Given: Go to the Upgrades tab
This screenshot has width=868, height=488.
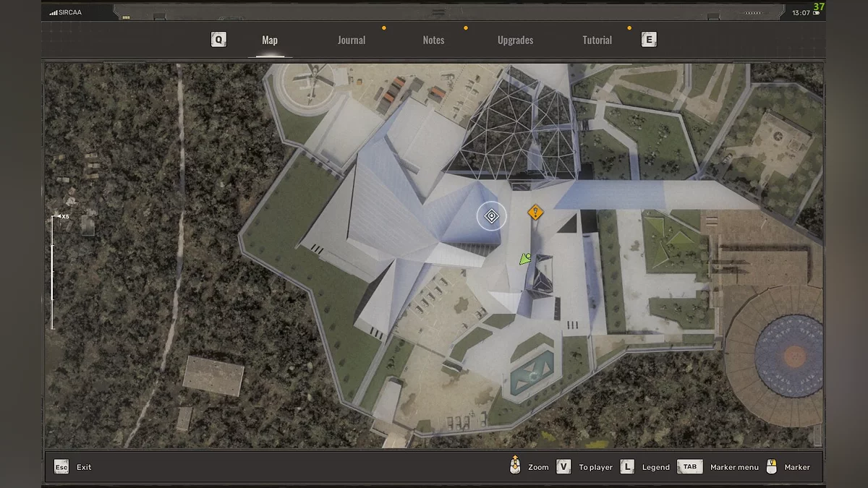Looking at the screenshot, I should click(515, 40).
